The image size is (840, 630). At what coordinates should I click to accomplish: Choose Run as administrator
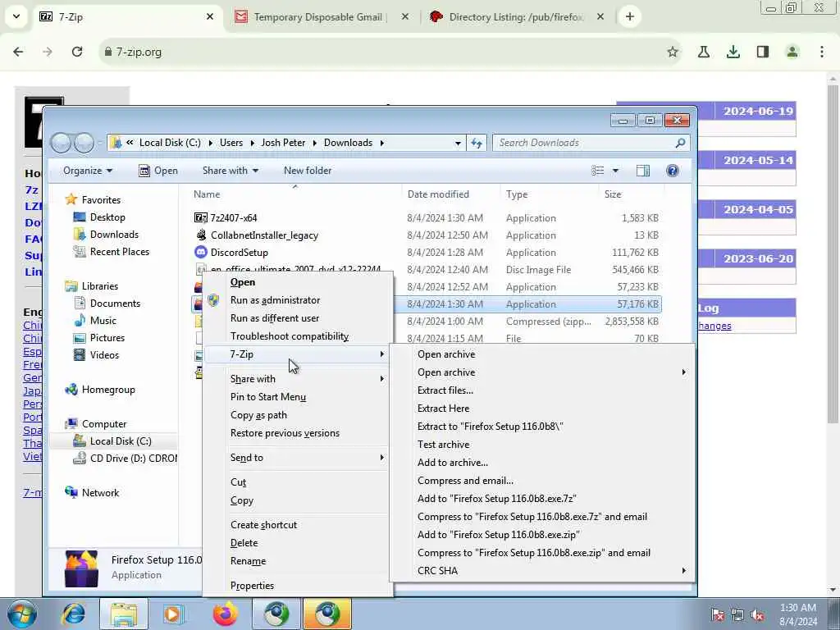[275, 300]
